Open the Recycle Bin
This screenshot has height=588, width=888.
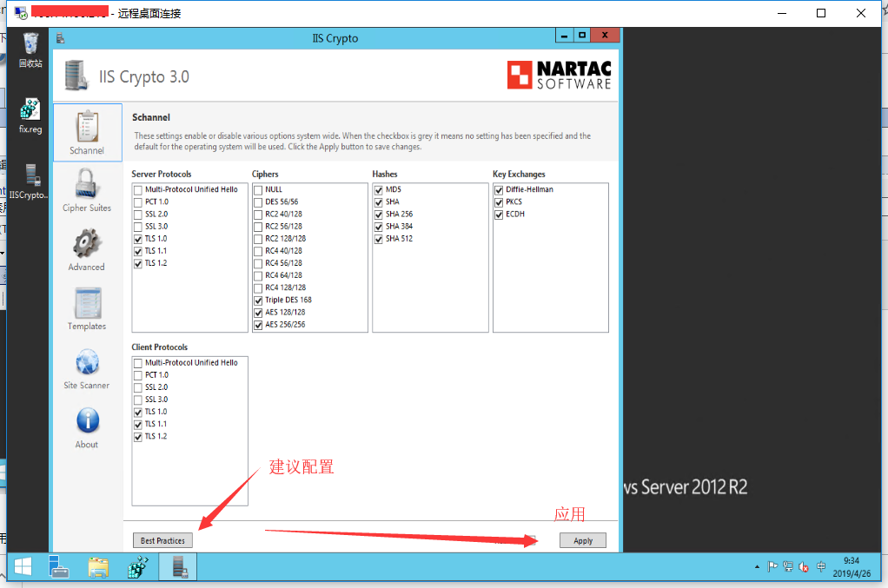(29, 42)
